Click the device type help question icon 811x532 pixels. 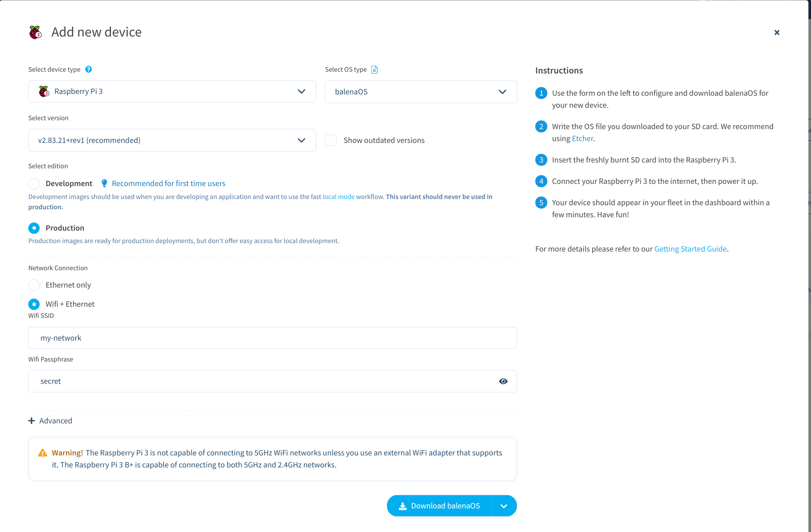click(89, 69)
